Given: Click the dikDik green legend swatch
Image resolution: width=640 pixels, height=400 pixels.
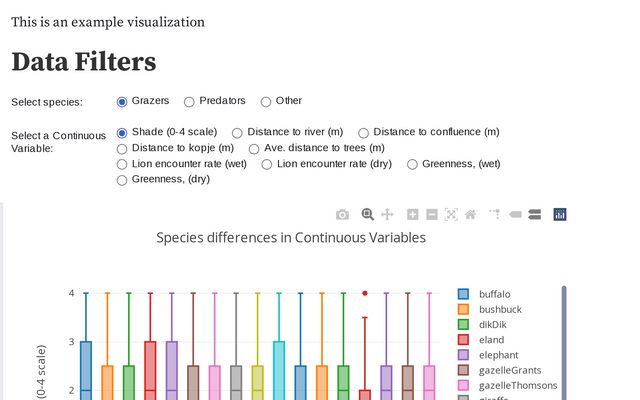Looking at the screenshot, I should click(464, 324).
